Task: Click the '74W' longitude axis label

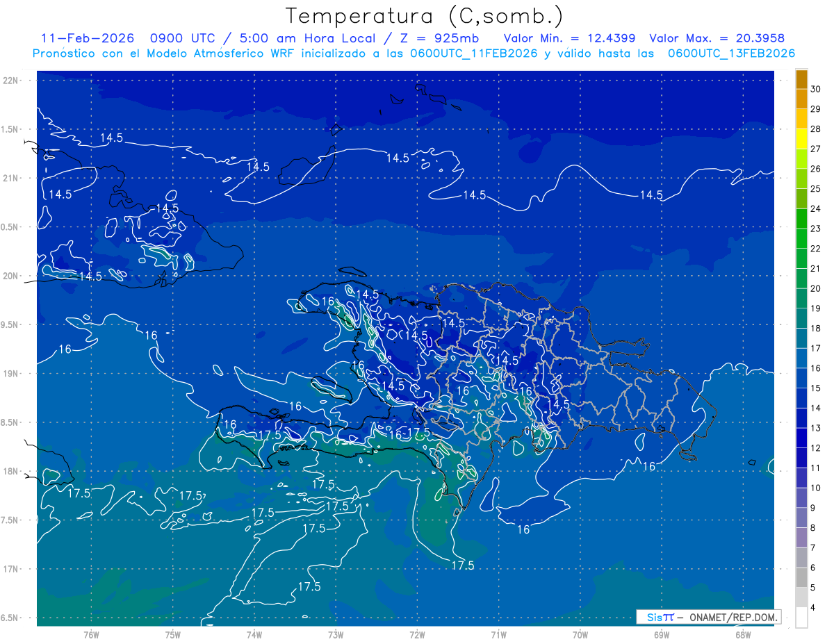Action: click(254, 634)
